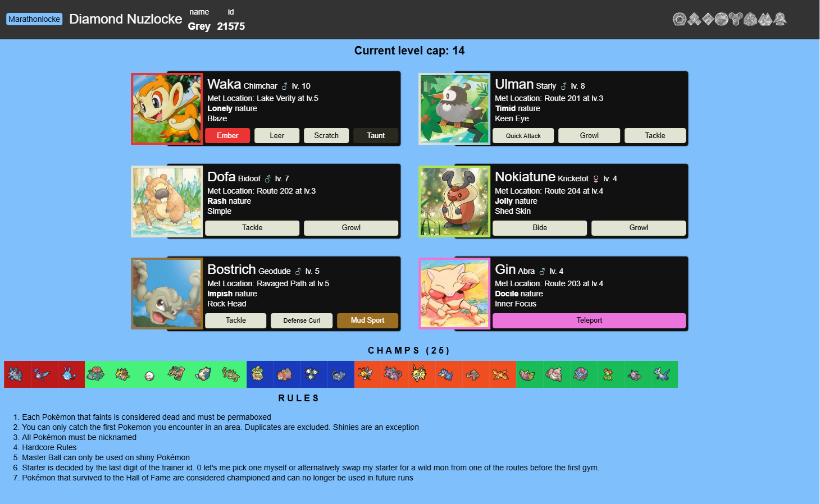
Task: Click Waka's Ember move
Action: [227, 135]
